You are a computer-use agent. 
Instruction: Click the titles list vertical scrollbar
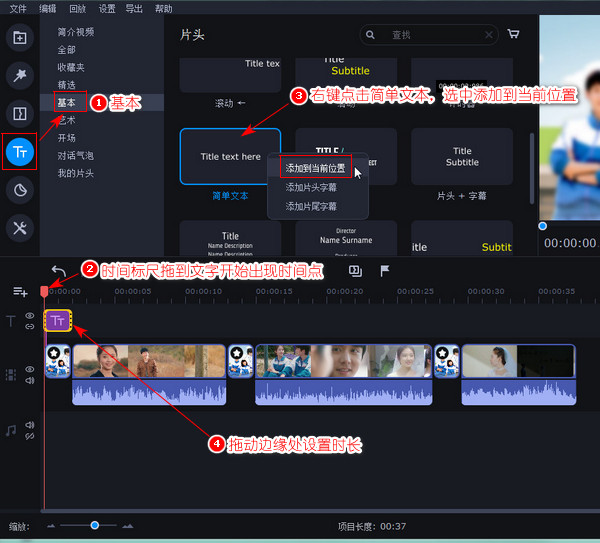pos(532,168)
